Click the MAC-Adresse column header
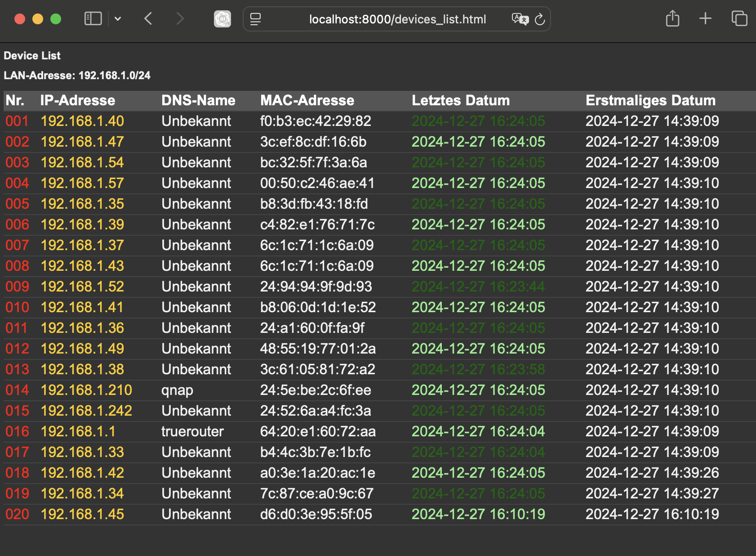 tap(307, 100)
